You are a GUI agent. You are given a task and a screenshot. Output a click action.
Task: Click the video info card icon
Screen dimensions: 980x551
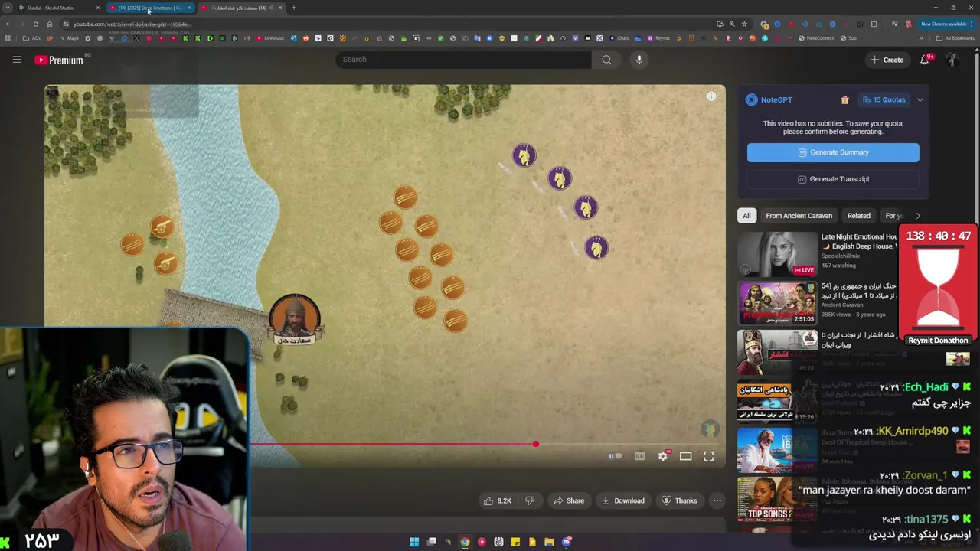(x=711, y=96)
